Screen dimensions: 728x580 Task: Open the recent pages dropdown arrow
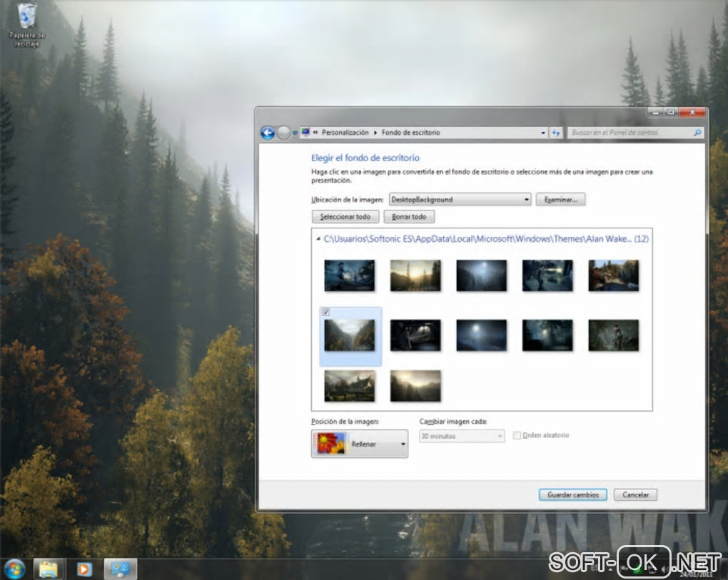pos(295,133)
